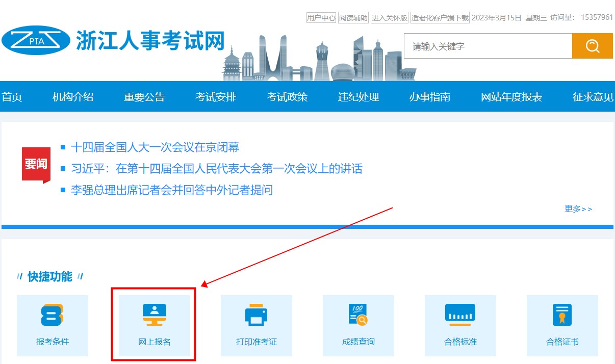615x364 pixels.
Task: Click the 报考条件 exam requirements icon
Action: click(53, 324)
